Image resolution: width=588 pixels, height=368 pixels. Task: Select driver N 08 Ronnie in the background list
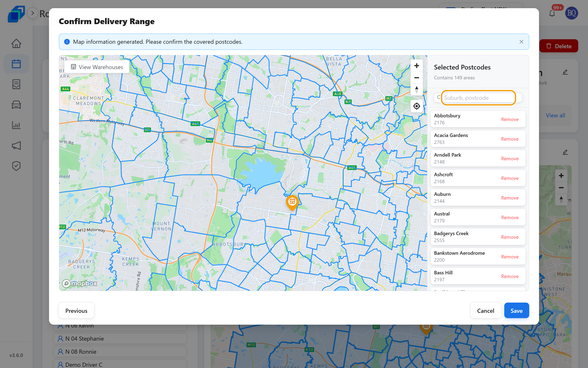120,352
